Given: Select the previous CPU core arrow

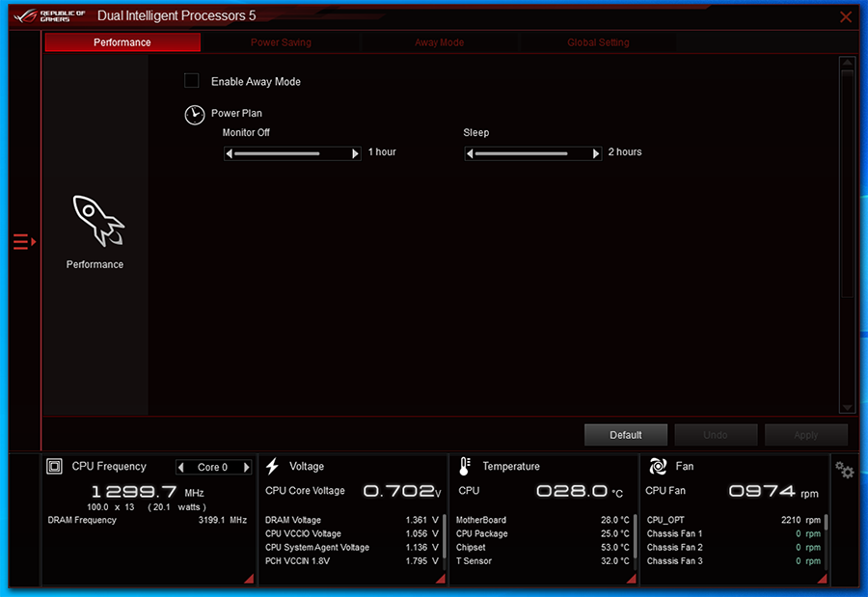Looking at the screenshot, I should point(181,467).
